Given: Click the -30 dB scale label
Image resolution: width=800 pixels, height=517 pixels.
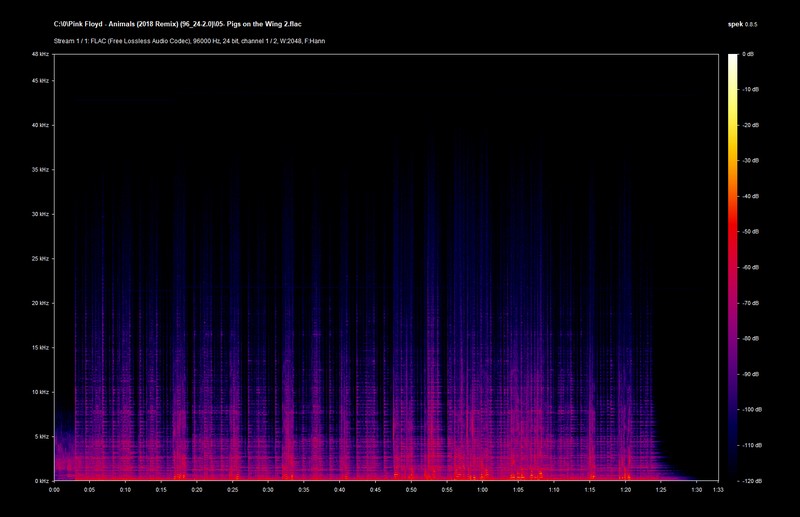Looking at the screenshot, I should click(750, 160).
